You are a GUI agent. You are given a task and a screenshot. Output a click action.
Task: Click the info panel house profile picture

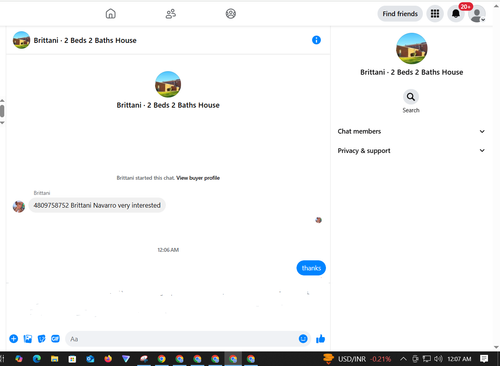412,48
